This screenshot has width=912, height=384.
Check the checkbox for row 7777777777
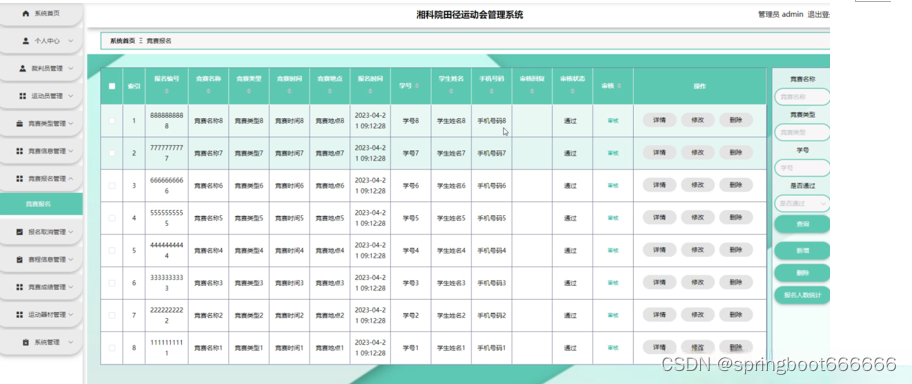click(x=112, y=154)
